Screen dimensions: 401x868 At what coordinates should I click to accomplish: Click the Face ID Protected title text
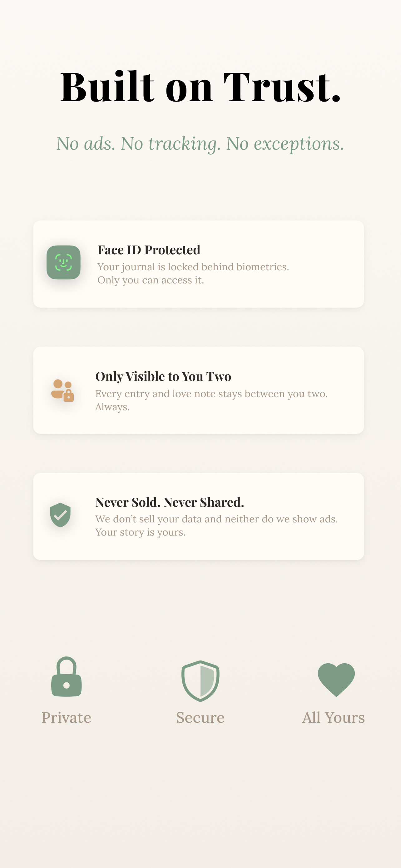pyautogui.click(x=148, y=251)
